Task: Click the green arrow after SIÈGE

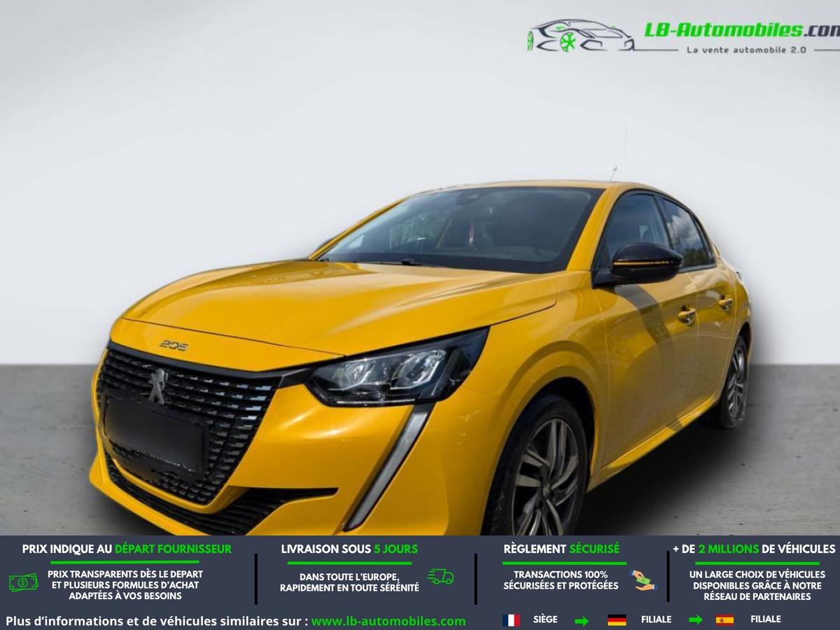Action: click(x=582, y=620)
